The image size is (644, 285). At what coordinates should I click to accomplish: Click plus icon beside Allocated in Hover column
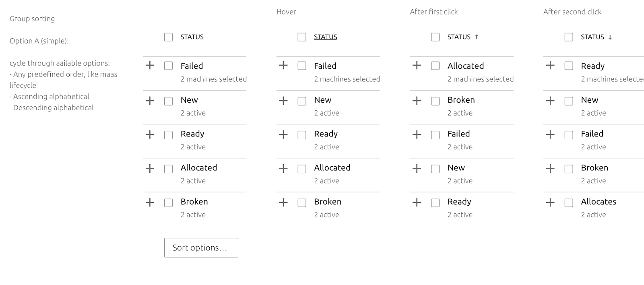[283, 168]
